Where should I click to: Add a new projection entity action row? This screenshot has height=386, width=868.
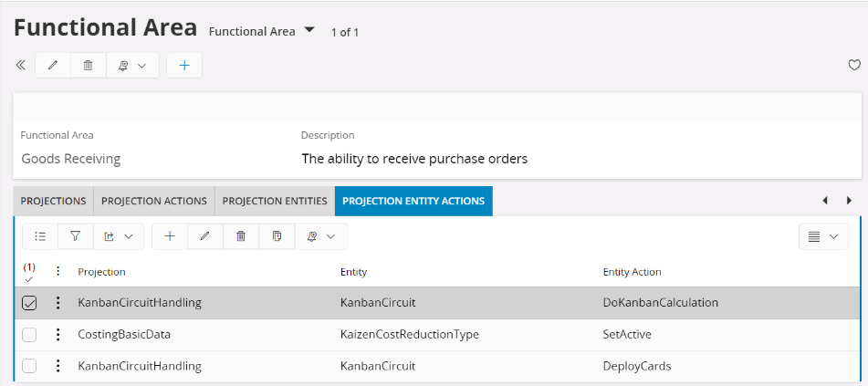click(170, 236)
